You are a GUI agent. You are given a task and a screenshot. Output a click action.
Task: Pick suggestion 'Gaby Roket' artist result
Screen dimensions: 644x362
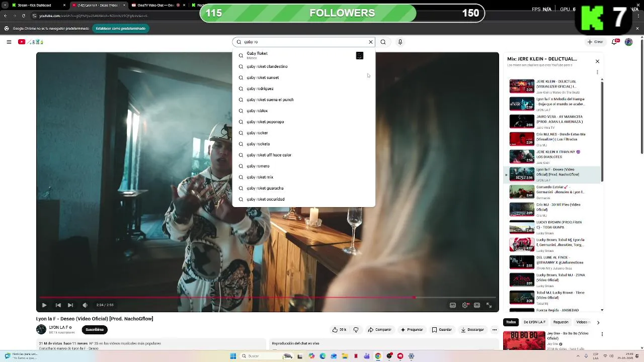coord(304,55)
